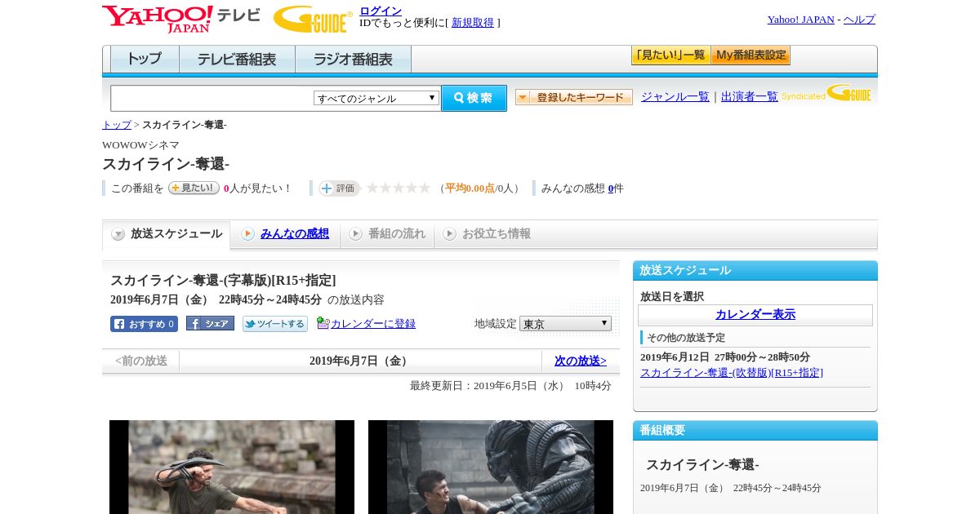Click the WOWOWシネマ channel name

click(140, 145)
